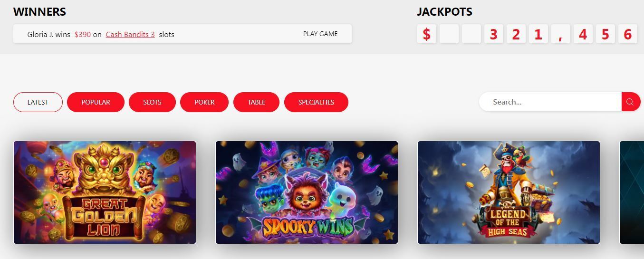Click the jackpot digit tile showing 6
This screenshot has height=259, width=644.
pos(627,34)
